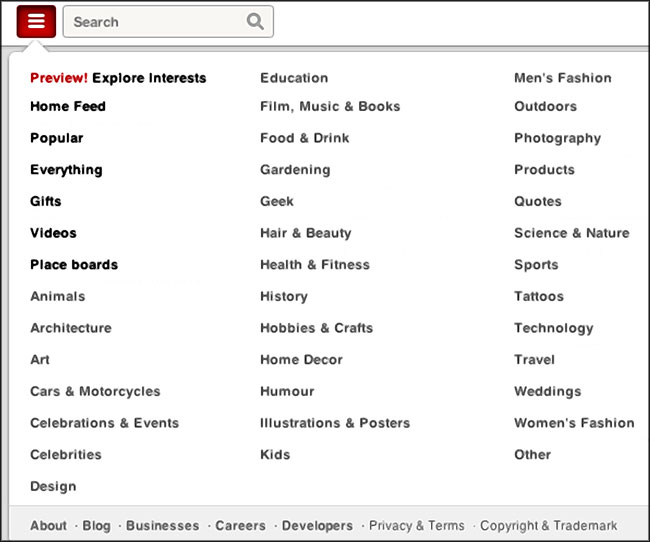This screenshot has width=650, height=542.
Task: Open Illustrations & Posters
Action: coord(335,423)
